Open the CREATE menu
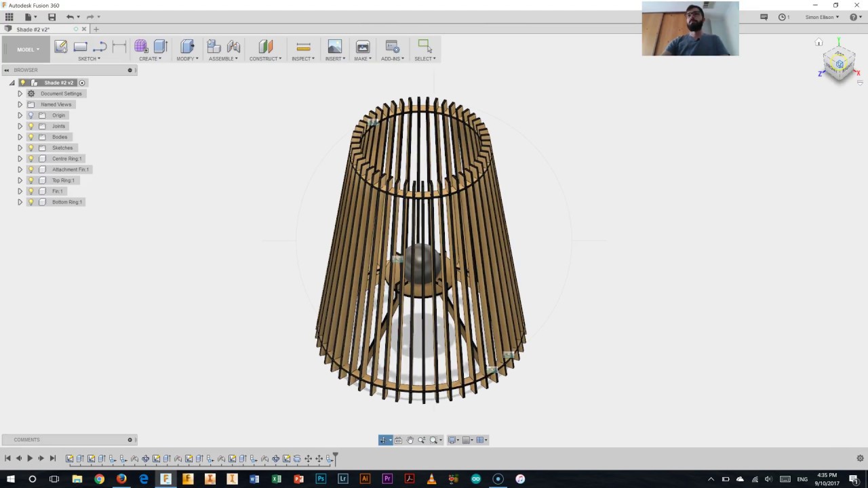The width and height of the screenshot is (868, 488). tap(150, 59)
